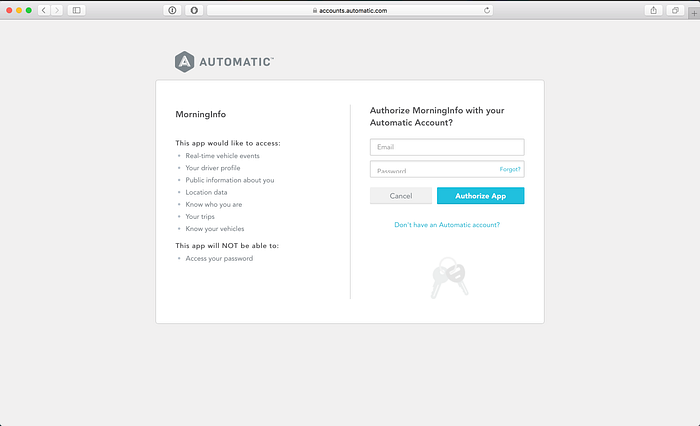Click into the Password field

point(447,169)
